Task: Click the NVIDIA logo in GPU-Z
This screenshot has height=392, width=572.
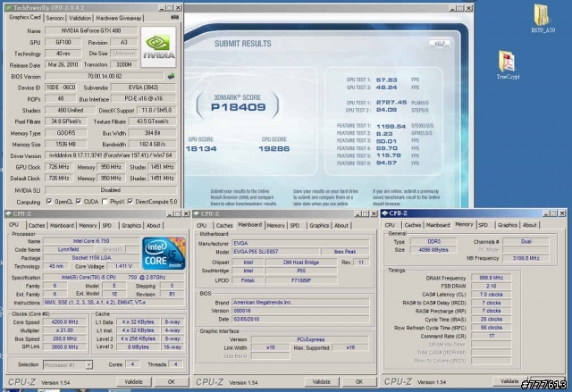Action: pos(158,46)
